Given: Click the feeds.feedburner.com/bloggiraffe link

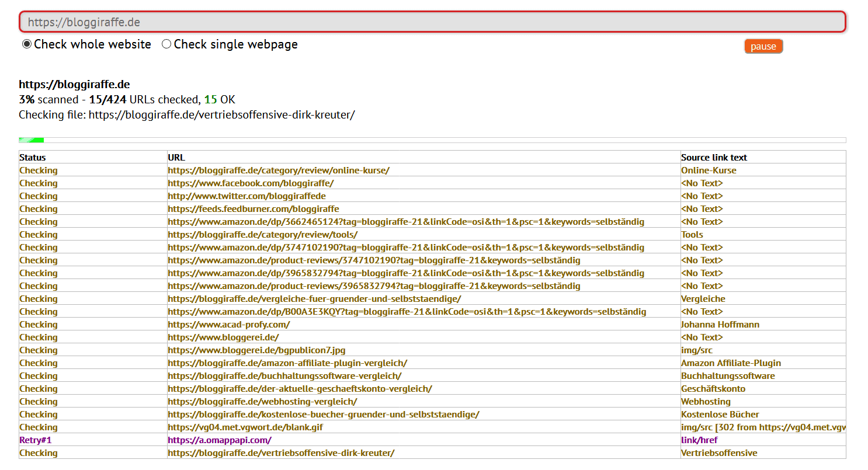Looking at the screenshot, I should pos(253,209).
